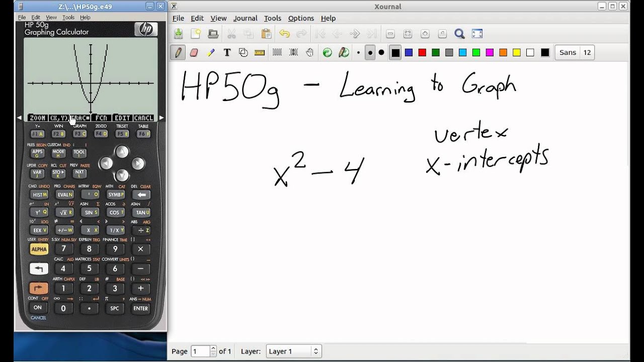This screenshot has width=644, height=362.
Task: Select the thick line thickness dot
Action: [x=381, y=52]
